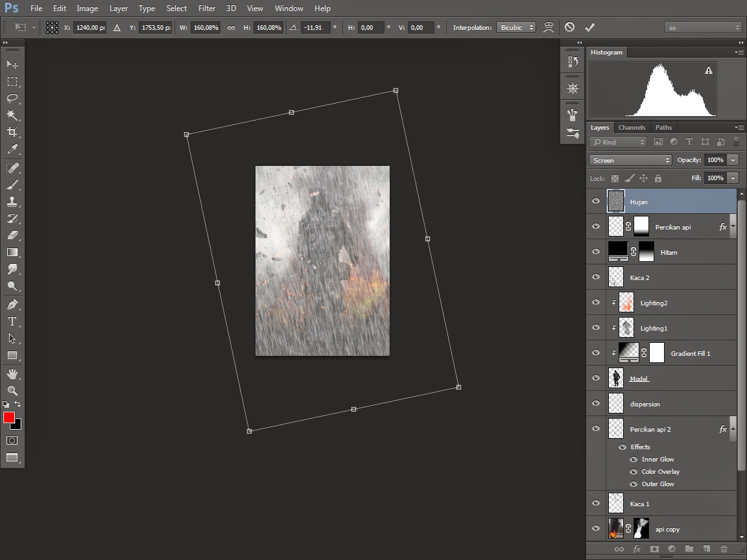Viewport: 747px width, 560px height.
Task: Open the layer Opacity slider dropdown
Action: coord(733,160)
